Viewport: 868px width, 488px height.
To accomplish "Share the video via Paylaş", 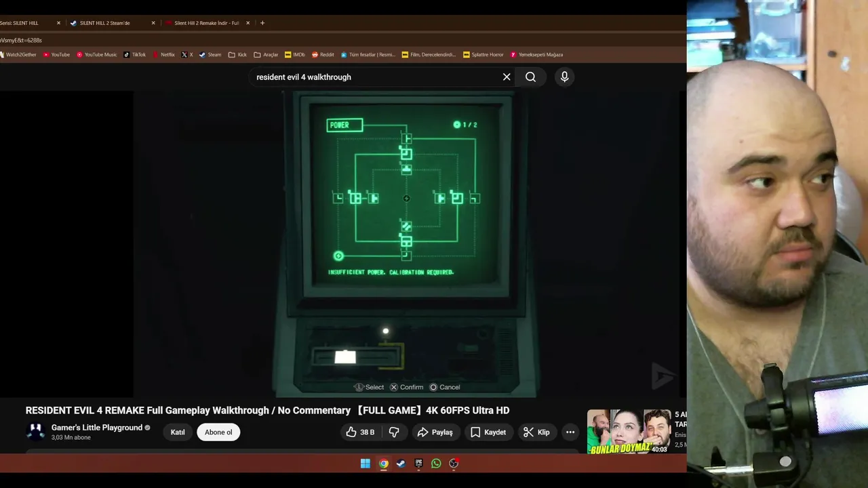I will pos(435,432).
